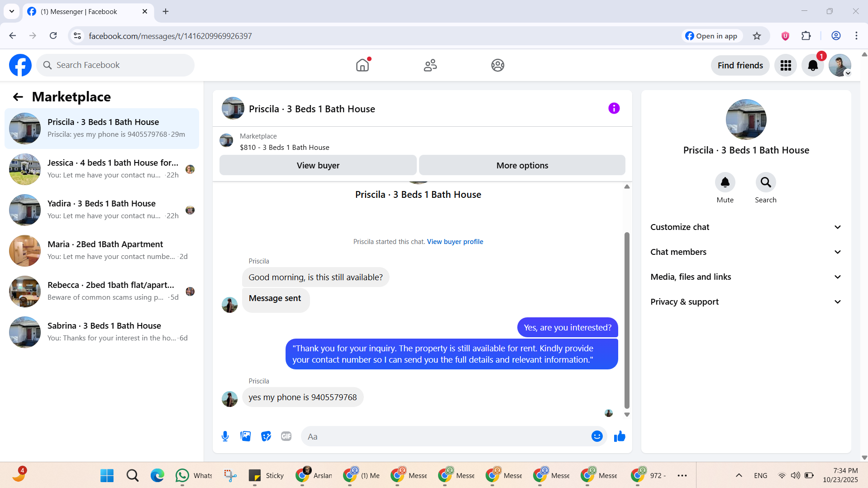The image size is (868, 488).
Task: Open the notifications bell
Action: tap(813, 65)
